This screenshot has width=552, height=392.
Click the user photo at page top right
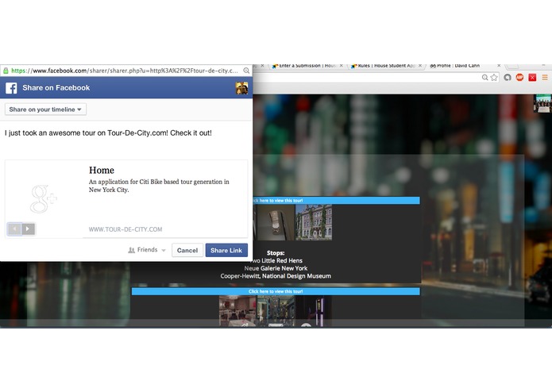point(542,103)
